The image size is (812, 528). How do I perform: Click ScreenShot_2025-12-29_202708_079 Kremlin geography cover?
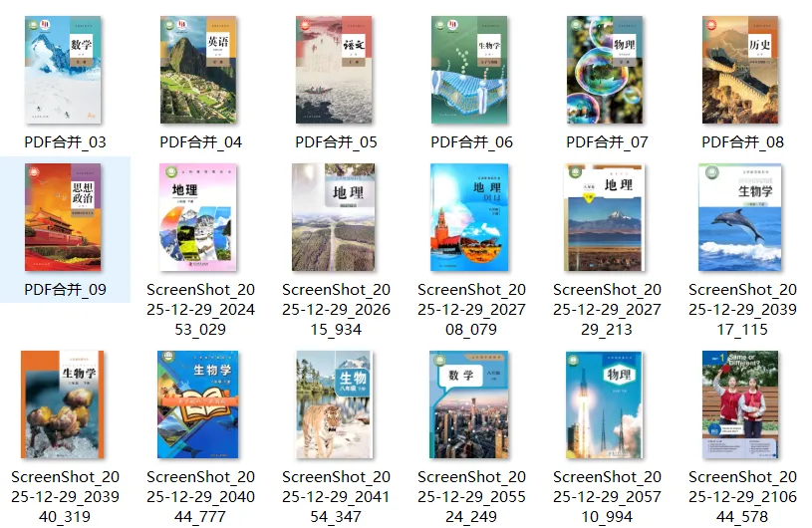coord(469,217)
